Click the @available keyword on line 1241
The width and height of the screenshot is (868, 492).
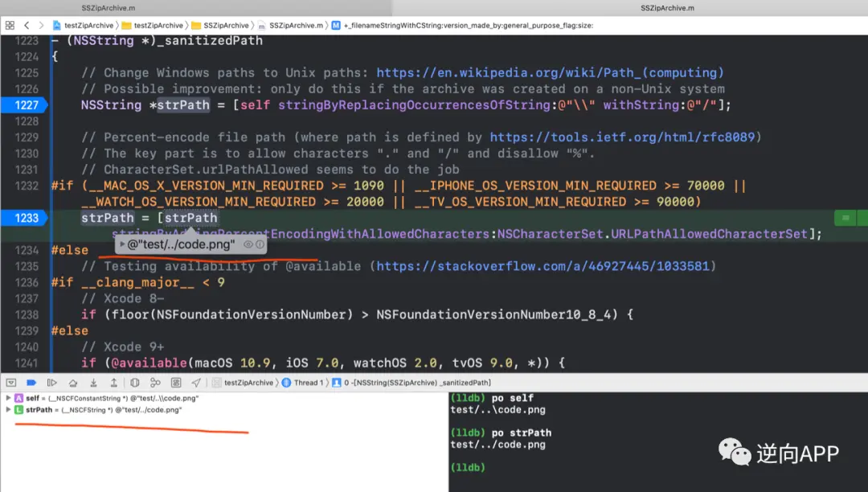pyautogui.click(x=149, y=363)
